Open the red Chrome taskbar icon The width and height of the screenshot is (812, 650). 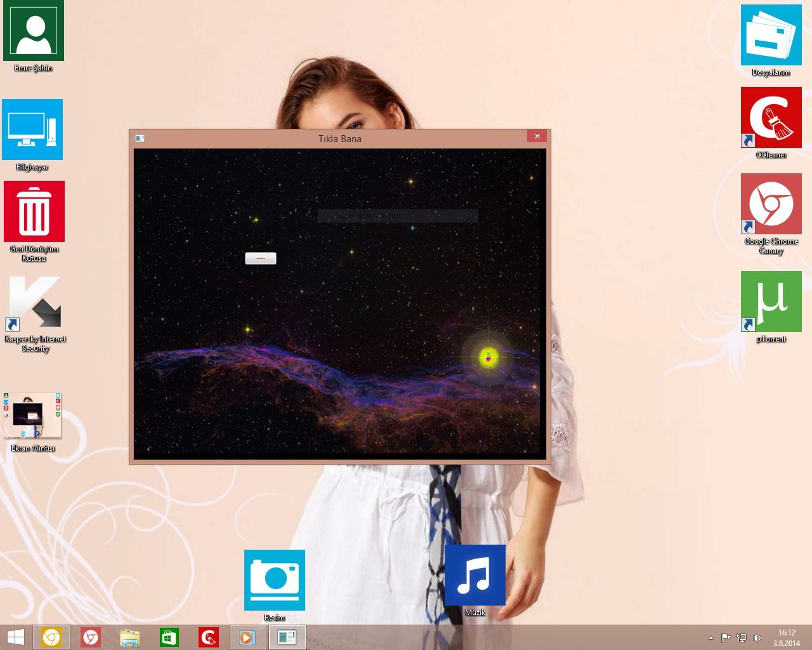click(91, 637)
